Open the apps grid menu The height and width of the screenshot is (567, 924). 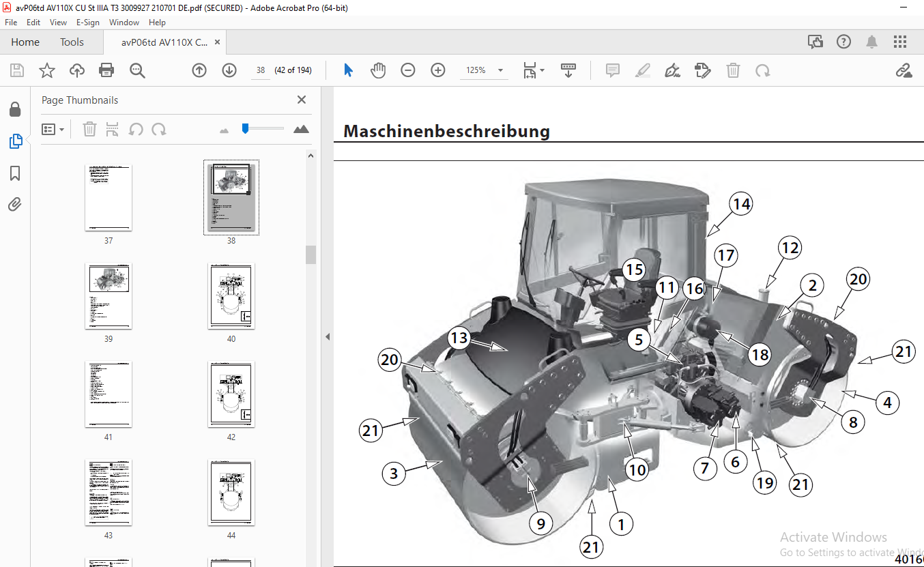(900, 42)
